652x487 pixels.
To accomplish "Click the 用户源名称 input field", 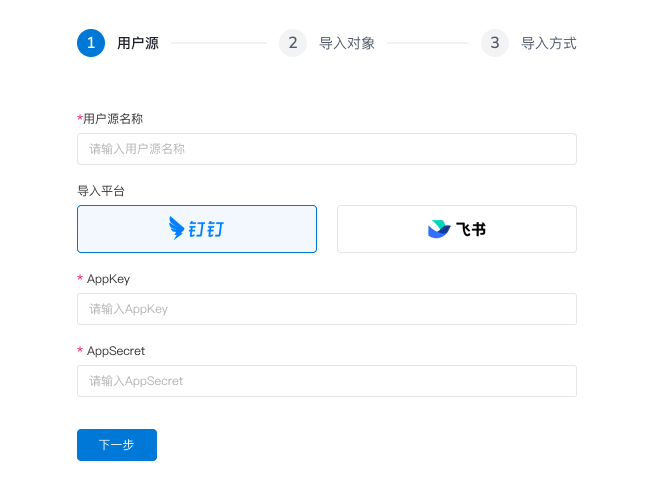I will [x=327, y=149].
